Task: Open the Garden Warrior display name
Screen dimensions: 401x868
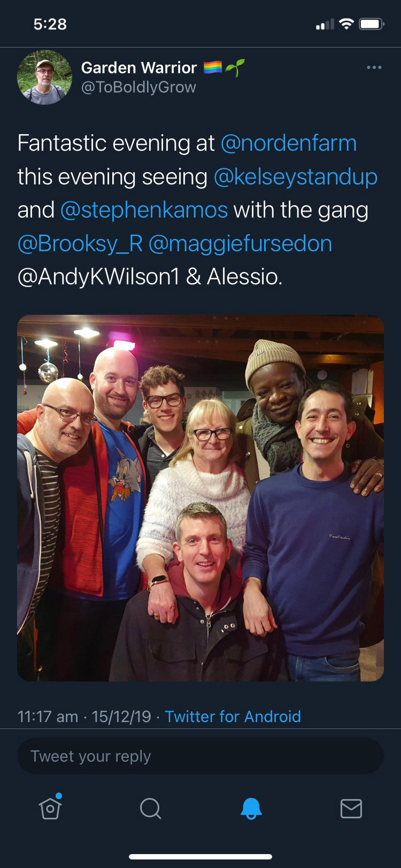Action: pyautogui.click(x=139, y=68)
